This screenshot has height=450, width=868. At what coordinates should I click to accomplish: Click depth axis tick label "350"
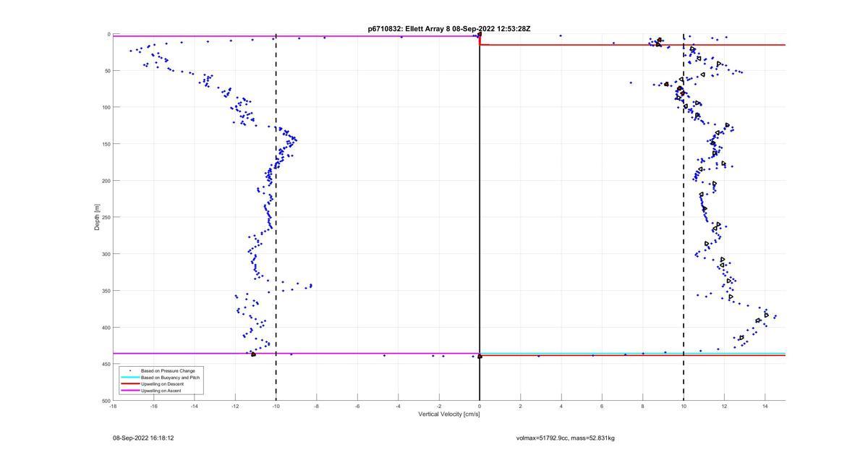coord(106,291)
